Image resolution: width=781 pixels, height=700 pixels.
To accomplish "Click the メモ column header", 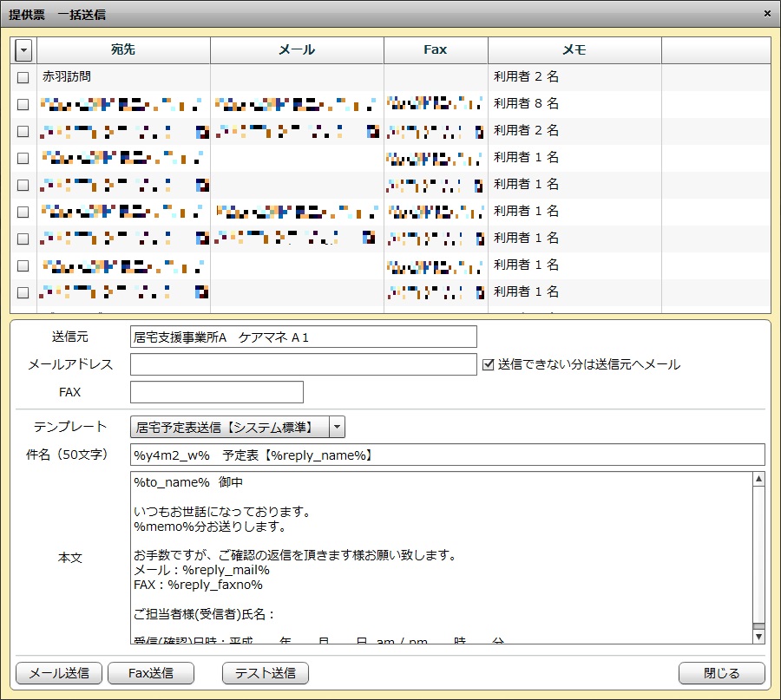I will click(x=574, y=50).
